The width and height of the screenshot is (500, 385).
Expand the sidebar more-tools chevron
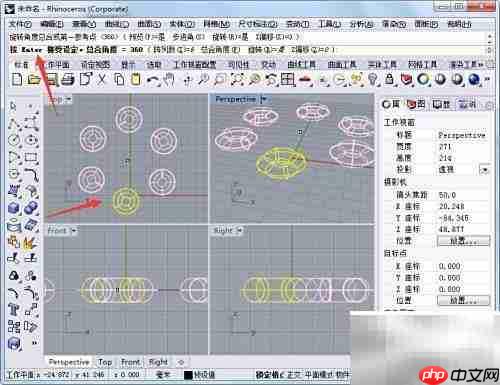[34, 343]
